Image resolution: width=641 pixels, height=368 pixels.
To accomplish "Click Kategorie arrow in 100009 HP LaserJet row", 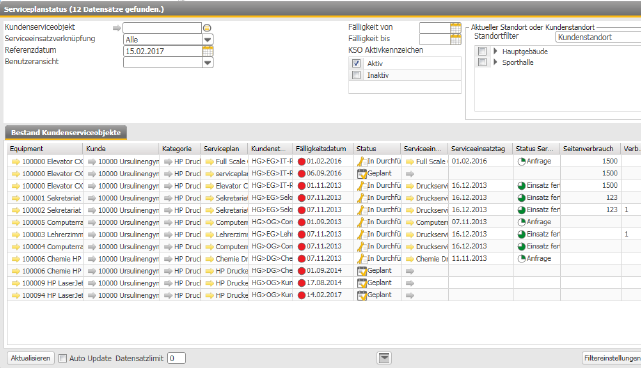I will 168,283.
